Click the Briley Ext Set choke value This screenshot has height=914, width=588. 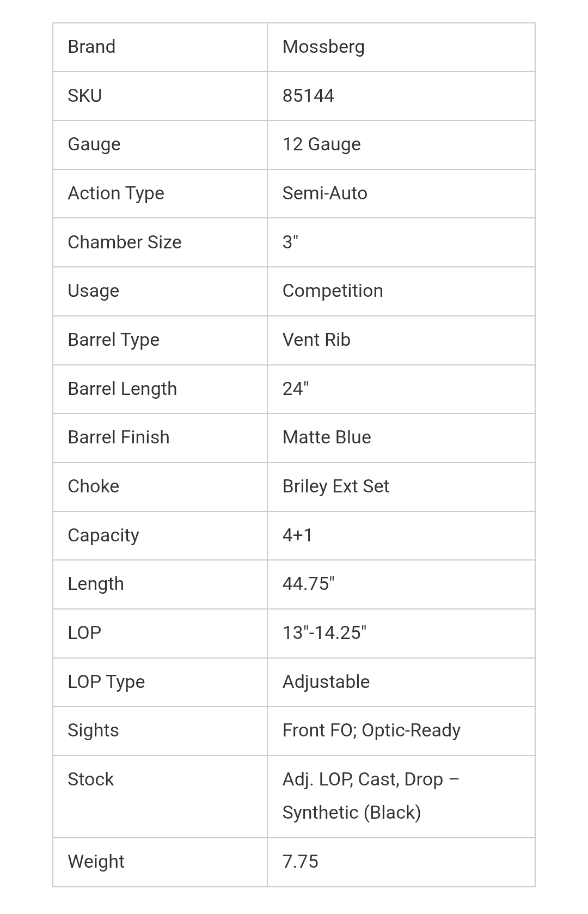pos(335,486)
